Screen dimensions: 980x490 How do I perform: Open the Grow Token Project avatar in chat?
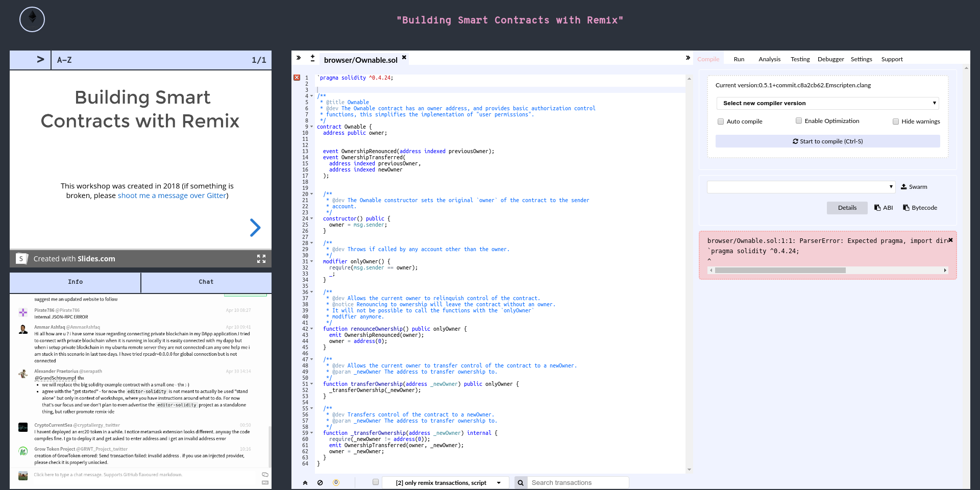coord(23,451)
